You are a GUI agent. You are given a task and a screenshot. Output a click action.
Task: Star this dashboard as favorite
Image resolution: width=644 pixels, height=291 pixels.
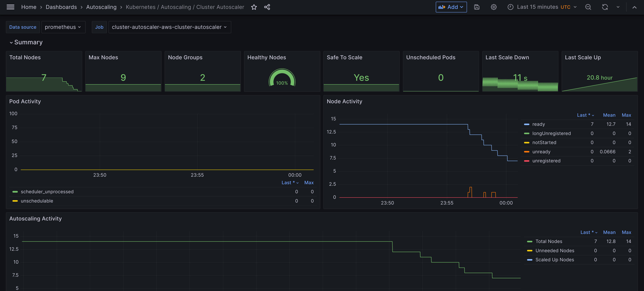(x=254, y=7)
